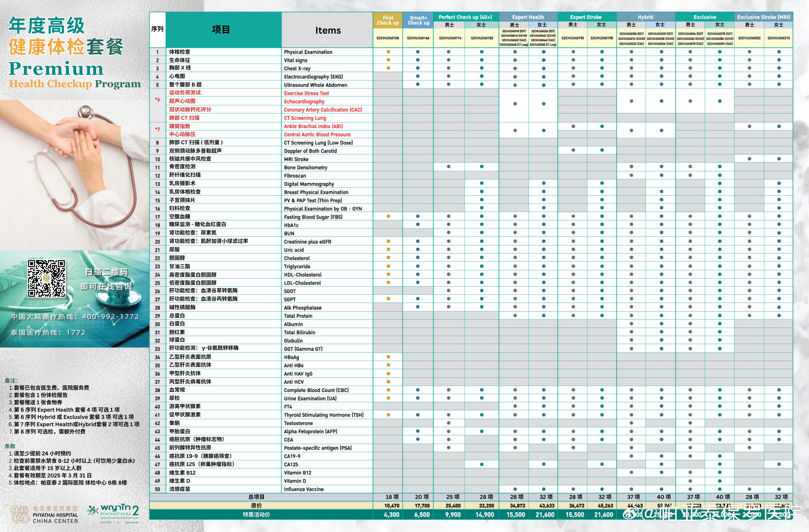Click 'Fasting Blood Sugar (FBS)' item
Screen dimensions: 809x532
click(x=313, y=217)
